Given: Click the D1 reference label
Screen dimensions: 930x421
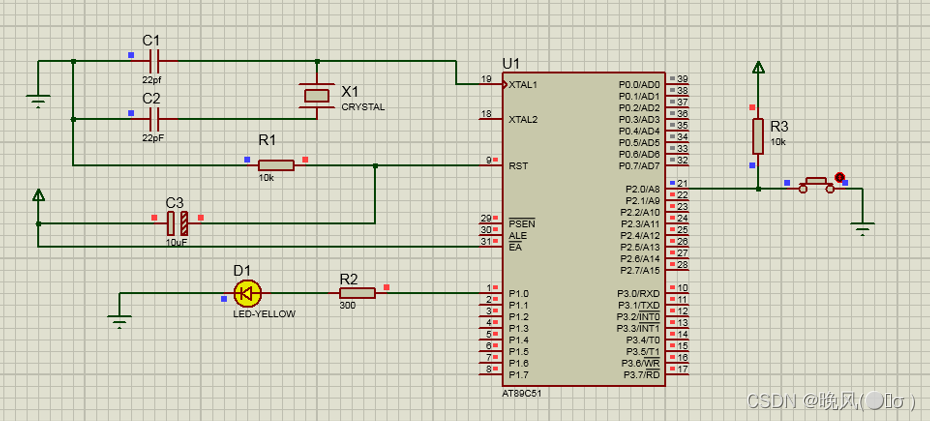Looking at the screenshot, I should click(x=242, y=271).
